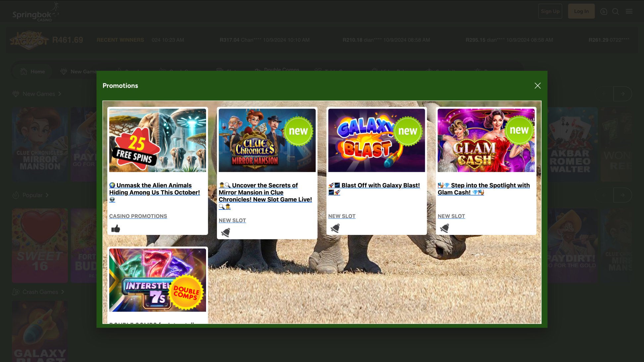Click megaphone icon under Glam Cash promo

[x=444, y=228]
